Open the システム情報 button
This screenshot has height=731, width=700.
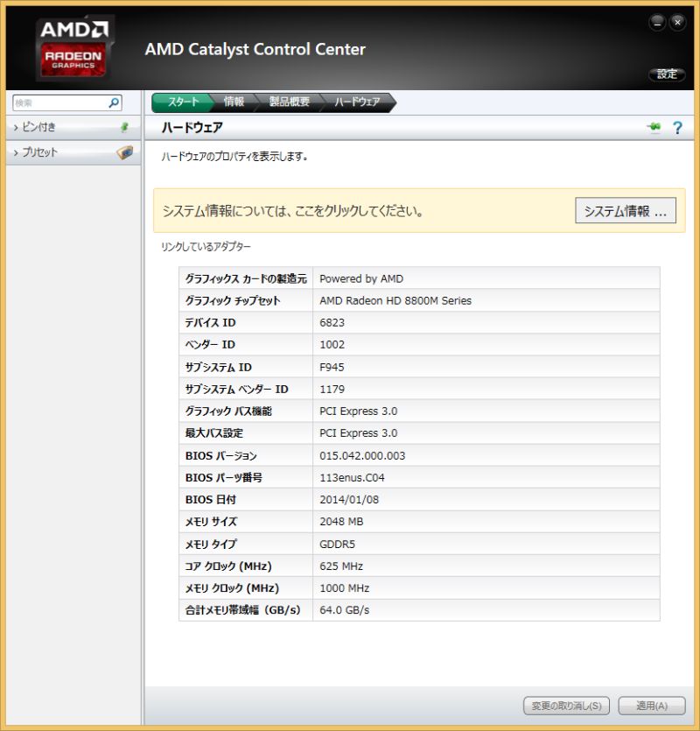click(626, 211)
